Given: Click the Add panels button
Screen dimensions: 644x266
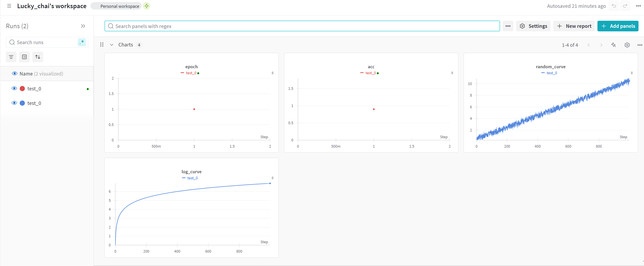Looking at the screenshot, I should coord(618,26).
